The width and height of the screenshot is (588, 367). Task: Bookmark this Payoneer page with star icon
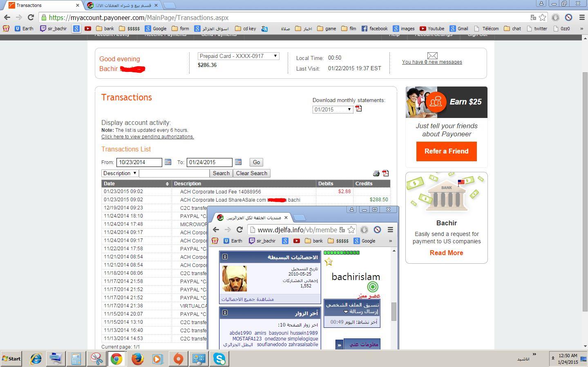click(x=542, y=18)
